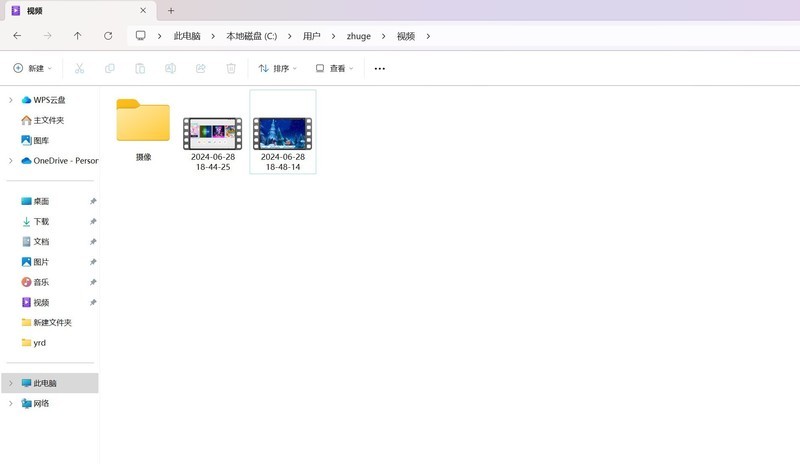Go up one folder level
800x464 pixels.
(78, 36)
